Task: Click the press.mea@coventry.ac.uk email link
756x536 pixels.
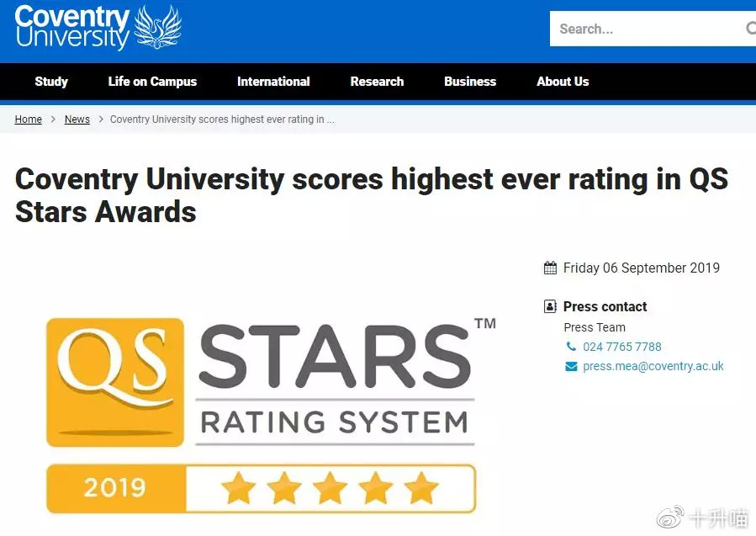Action: coord(653,366)
